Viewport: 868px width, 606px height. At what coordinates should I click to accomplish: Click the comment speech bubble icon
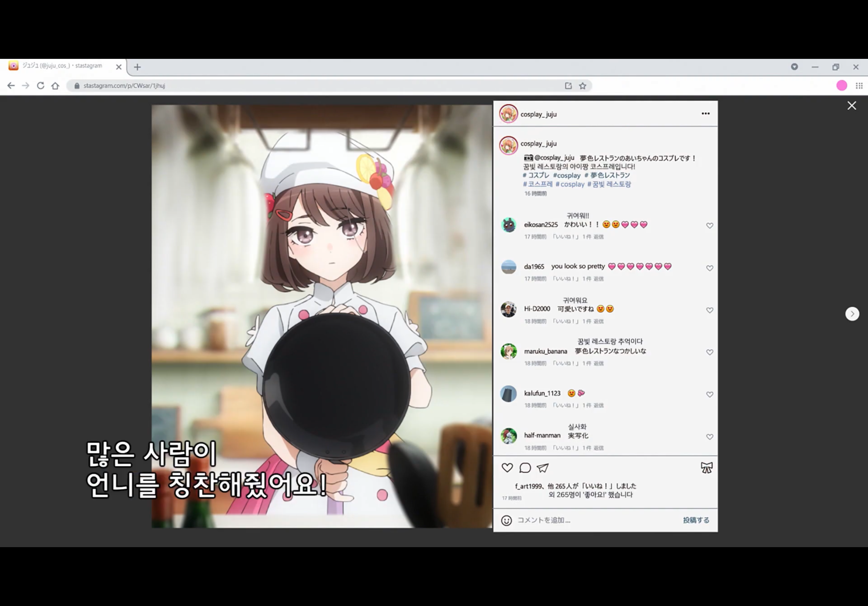click(525, 468)
